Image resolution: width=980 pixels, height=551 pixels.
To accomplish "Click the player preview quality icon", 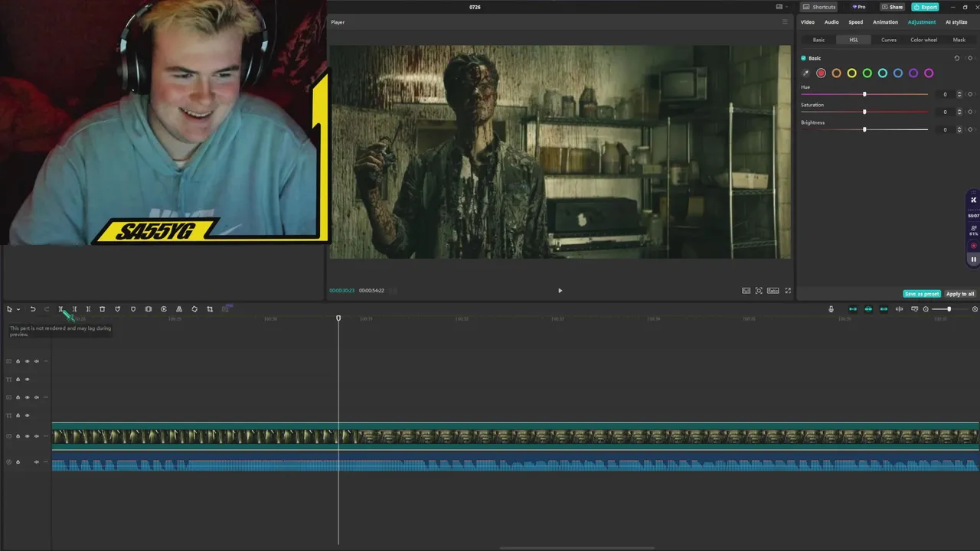I will pos(746,291).
